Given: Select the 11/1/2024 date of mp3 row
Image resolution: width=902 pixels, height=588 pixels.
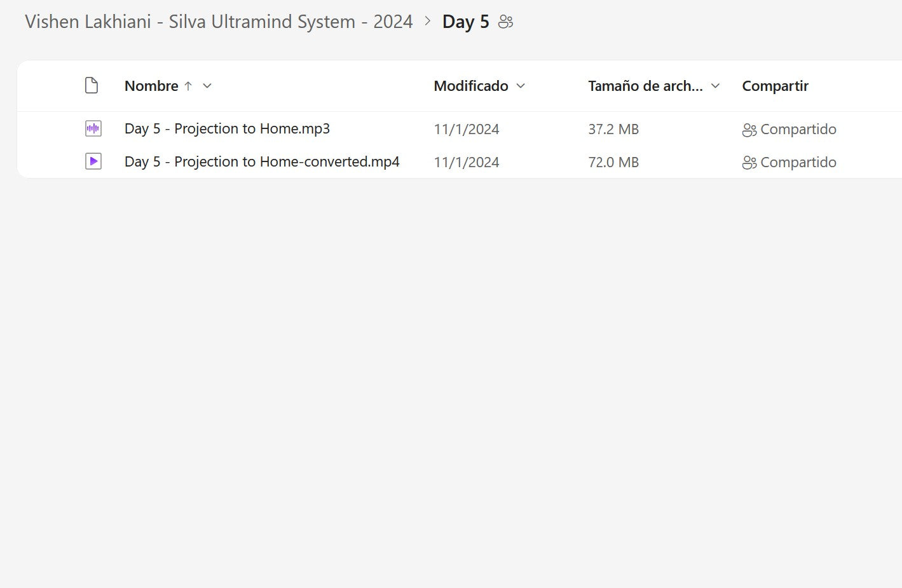Looking at the screenshot, I should pyautogui.click(x=466, y=130).
